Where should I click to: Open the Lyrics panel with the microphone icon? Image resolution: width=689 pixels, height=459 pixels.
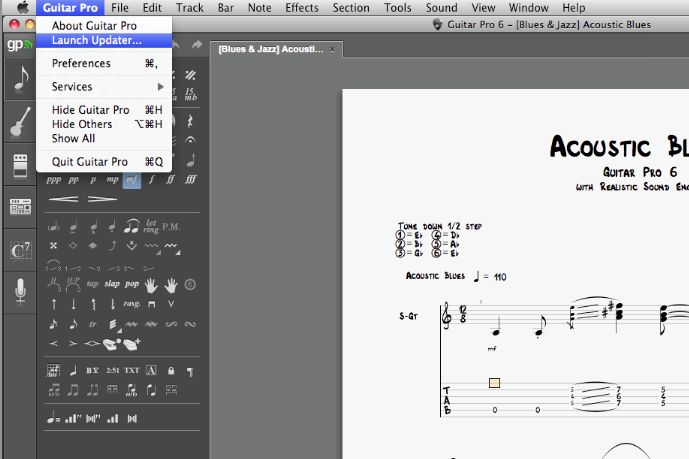click(x=20, y=292)
